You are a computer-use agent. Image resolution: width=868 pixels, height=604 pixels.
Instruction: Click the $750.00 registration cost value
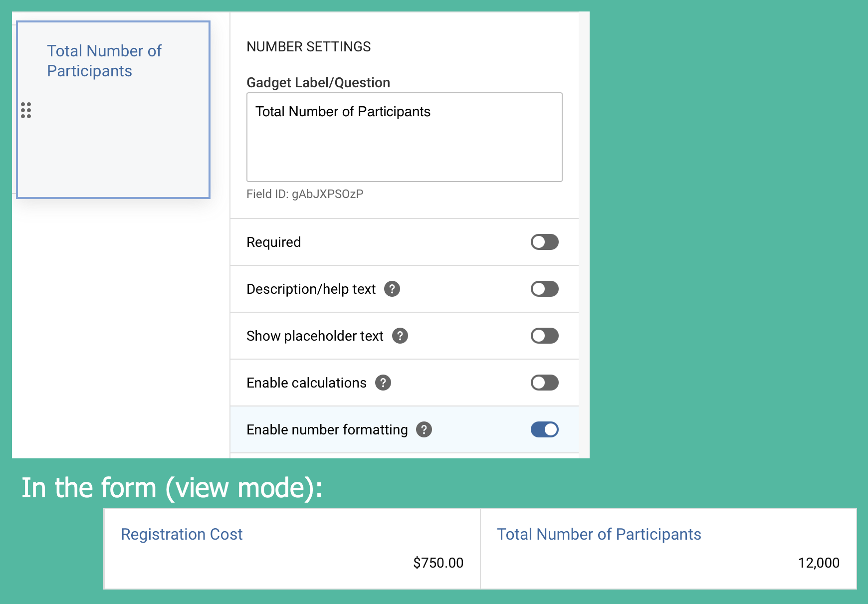click(x=438, y=563)
